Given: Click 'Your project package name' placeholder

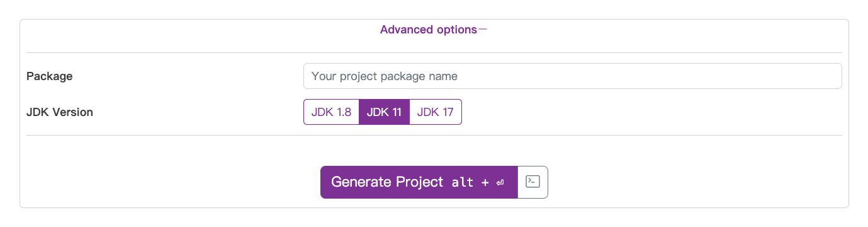Looking at the screenshot, I should coord(385,76).
